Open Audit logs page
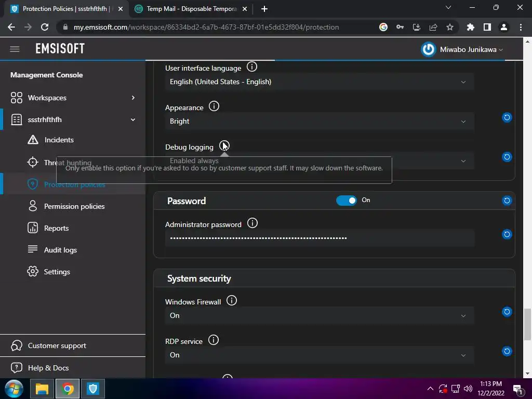Screen dimensions: 532x399 pos(60,250)
